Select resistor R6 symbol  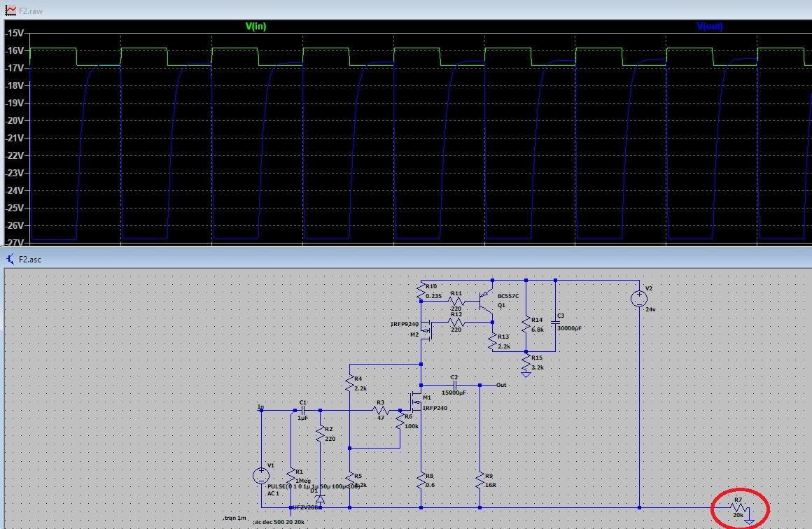(x=400, y=421)
